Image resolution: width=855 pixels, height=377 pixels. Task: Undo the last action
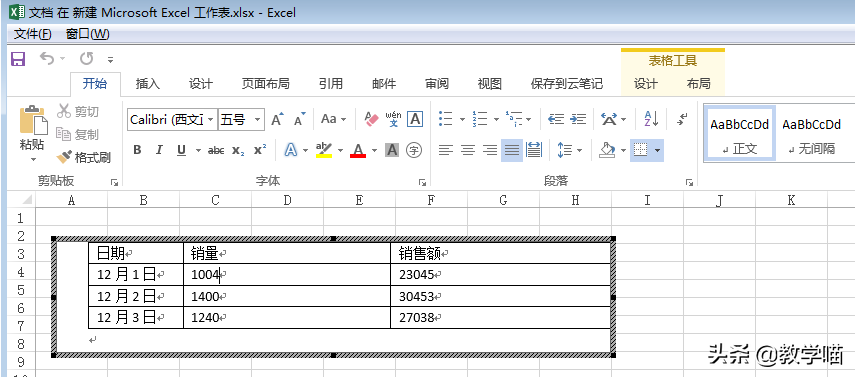(x=47, y=58)
